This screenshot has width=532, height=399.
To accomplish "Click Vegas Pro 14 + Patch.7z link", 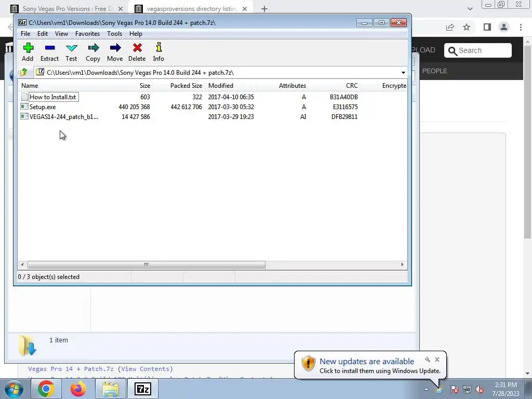I will tap(71, 369).
